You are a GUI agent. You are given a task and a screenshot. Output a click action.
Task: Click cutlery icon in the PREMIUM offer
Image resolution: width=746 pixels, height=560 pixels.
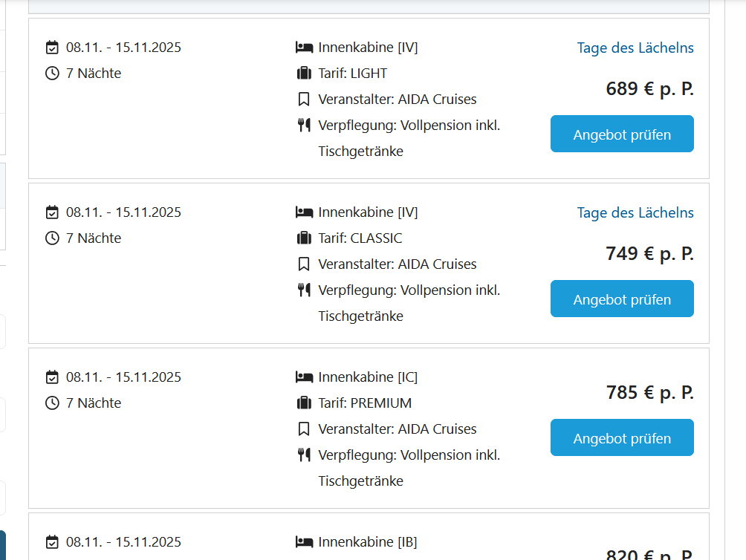[304, 455]
